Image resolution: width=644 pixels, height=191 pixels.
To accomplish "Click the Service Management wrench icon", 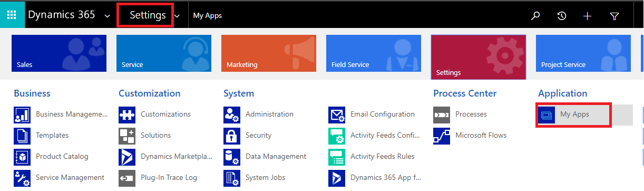I will 22,178.
